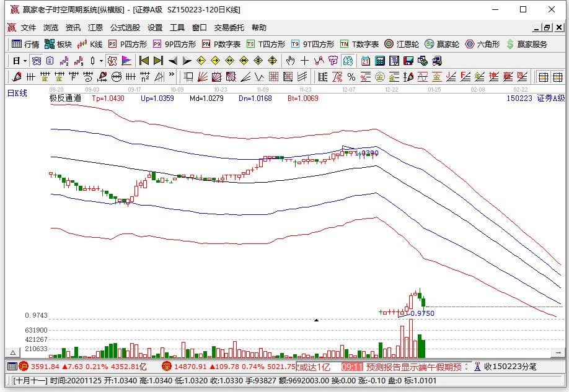Click the notebook list icon
Viewport: 569px width, 392px height.
click(394, 61)
